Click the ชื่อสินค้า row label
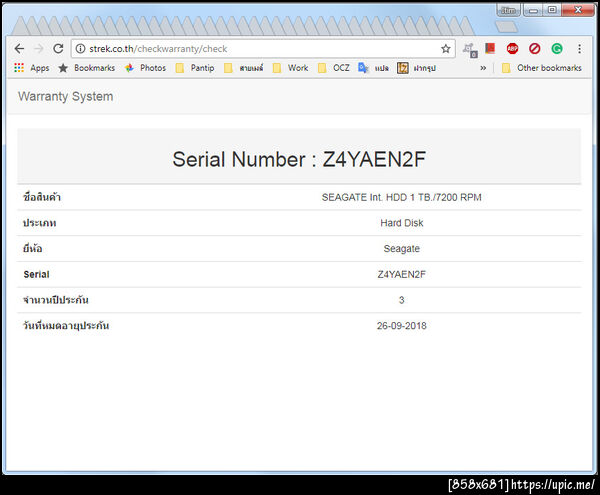This screenshot has width=600, height=495. (42, 197)
